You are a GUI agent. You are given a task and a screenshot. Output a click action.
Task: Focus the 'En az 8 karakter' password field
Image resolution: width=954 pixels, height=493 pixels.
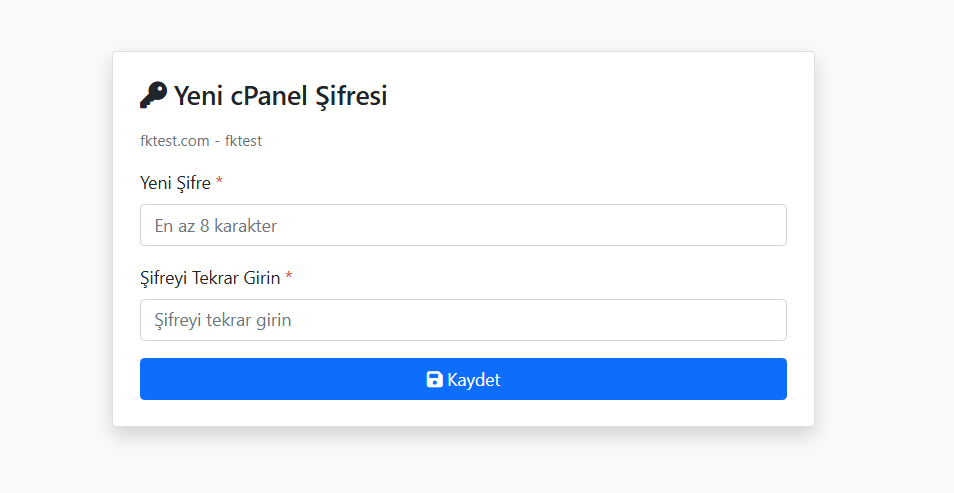pyautogui.click(x=463, y=225)
